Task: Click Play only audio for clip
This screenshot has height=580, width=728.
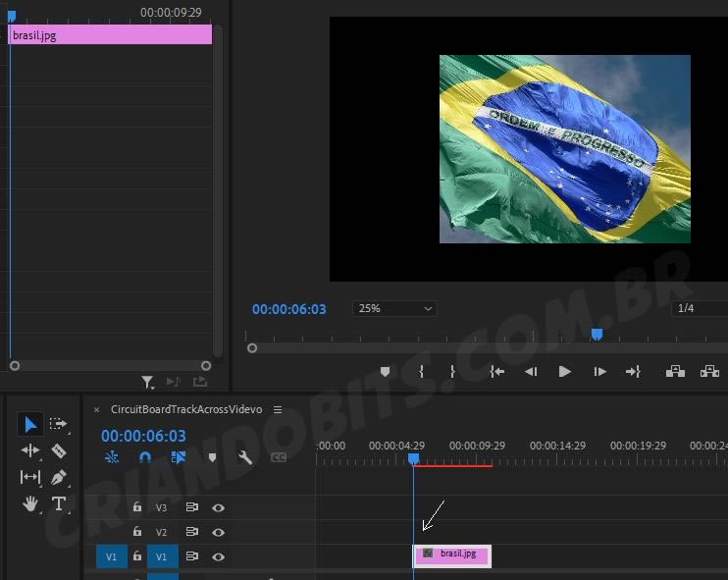Action: (174, 381)
